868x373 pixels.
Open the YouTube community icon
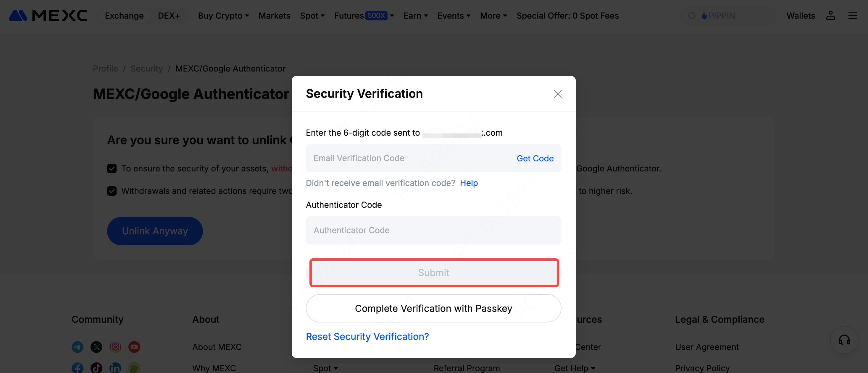coord(134,347)
